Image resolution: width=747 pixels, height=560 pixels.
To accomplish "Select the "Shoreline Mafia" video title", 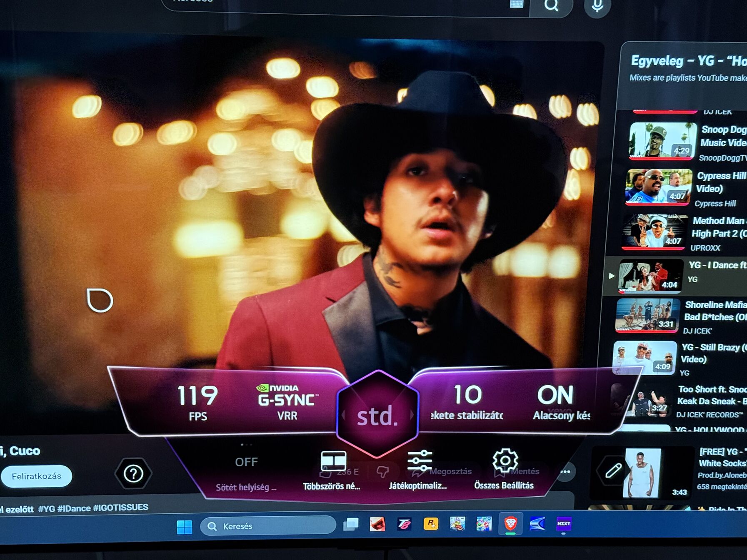I will click(715, 311).
